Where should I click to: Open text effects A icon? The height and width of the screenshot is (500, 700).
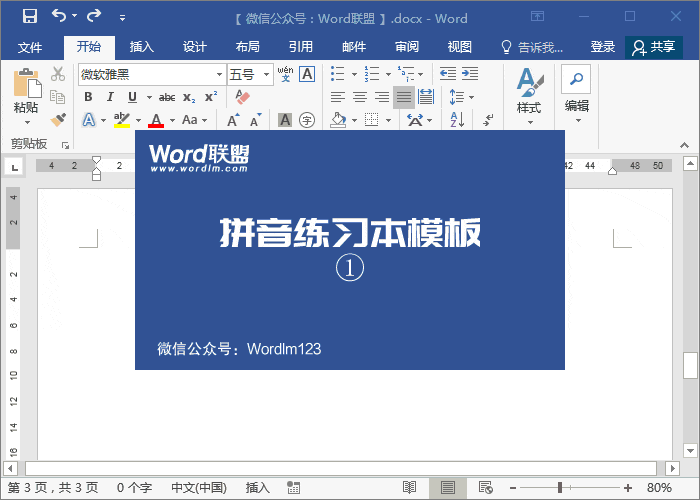[x=89, y=120]
